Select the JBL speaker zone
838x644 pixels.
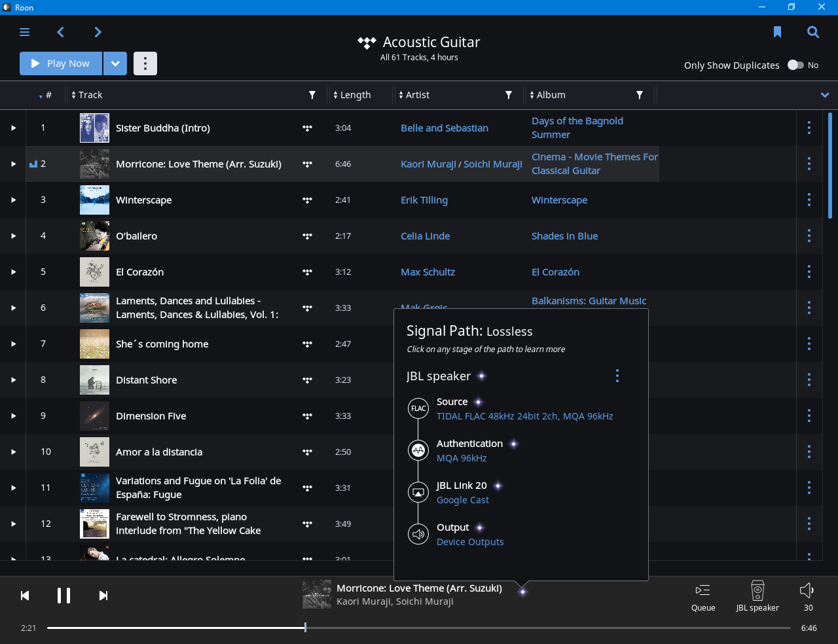[757, 596]
